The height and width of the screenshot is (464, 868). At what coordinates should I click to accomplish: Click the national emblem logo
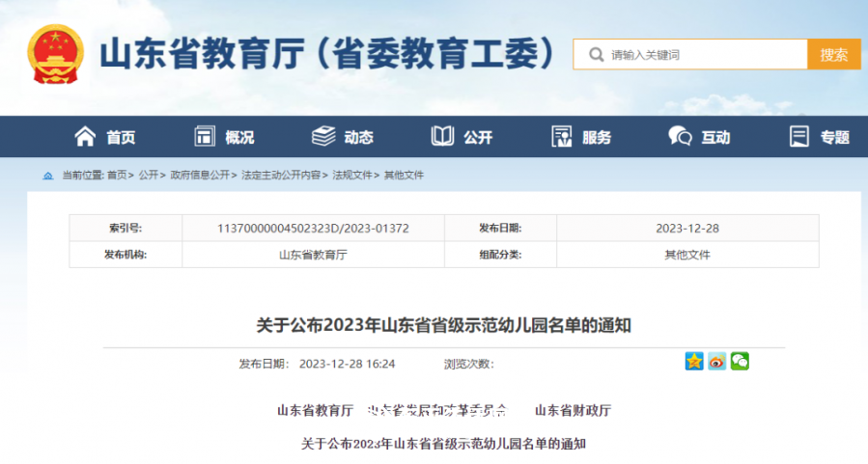click(x=56, y=55)
